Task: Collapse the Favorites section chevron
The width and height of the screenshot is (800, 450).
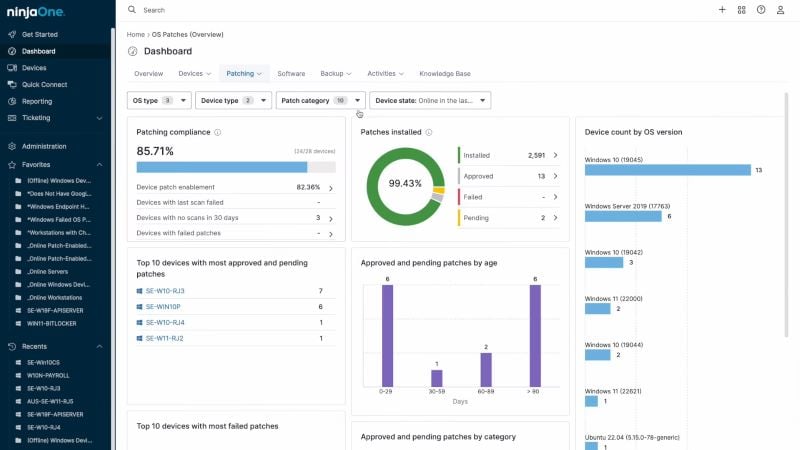Action: click(99, 165)
